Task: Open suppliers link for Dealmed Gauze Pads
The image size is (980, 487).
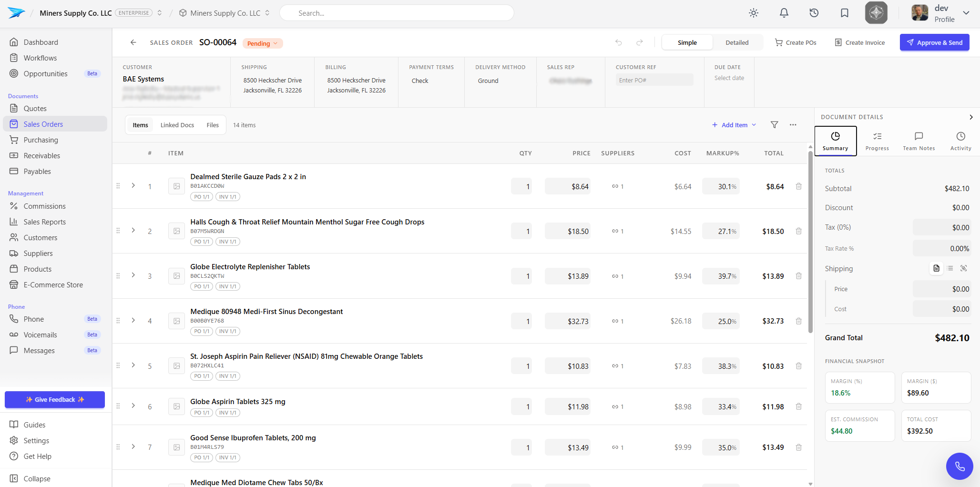Action: pos(618,186)
